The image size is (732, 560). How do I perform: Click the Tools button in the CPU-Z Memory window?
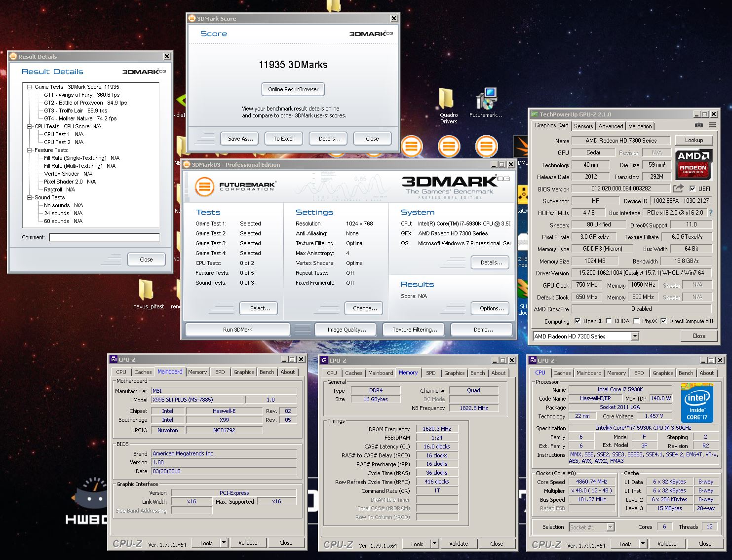point(417,544)
